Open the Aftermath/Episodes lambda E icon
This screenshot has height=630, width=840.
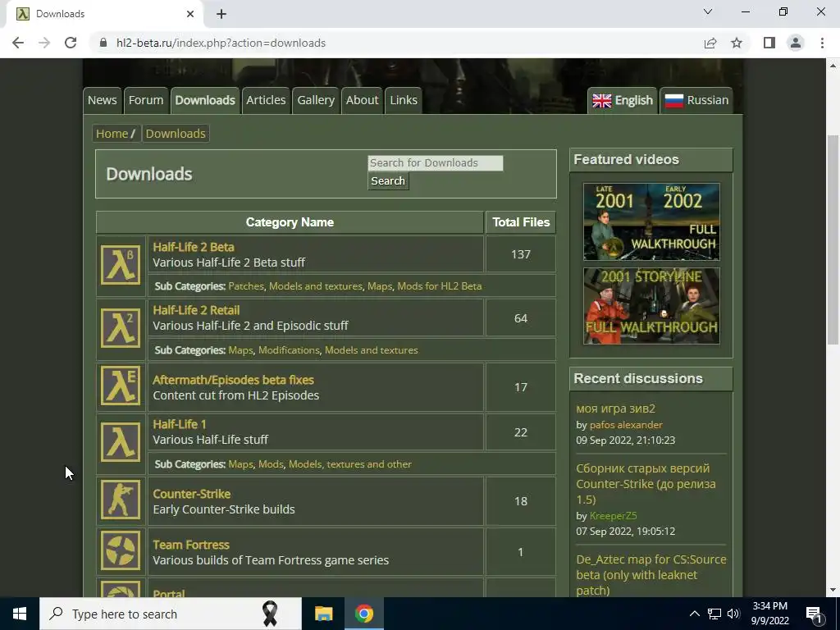coord(121,386)
